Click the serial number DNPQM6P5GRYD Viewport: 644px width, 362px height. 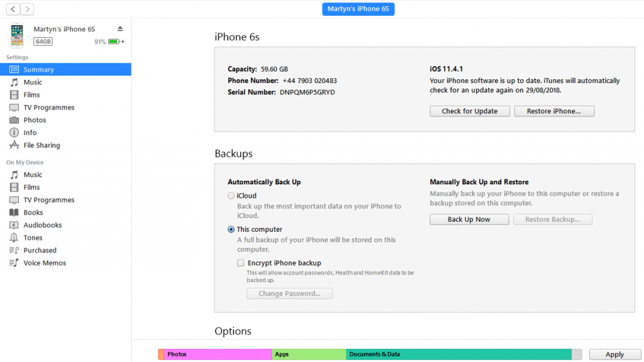click(x=307, y=92)
